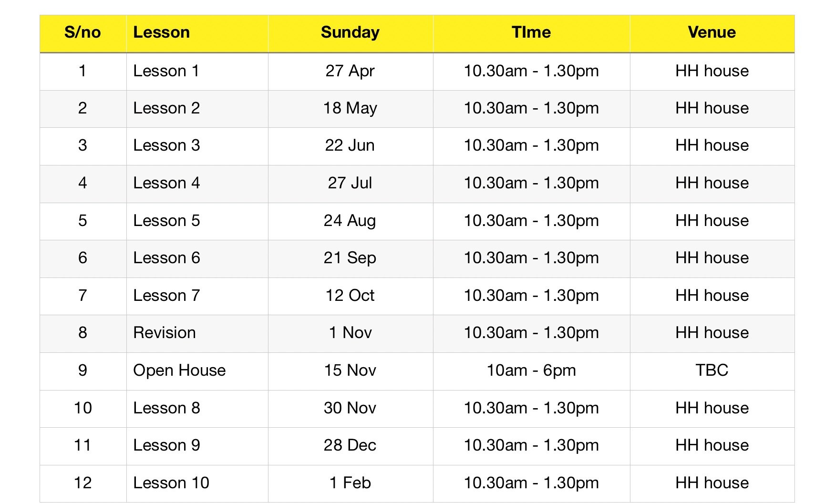Select the Lesson 10 cell
The image size is (835, 504).
pos(171,483)
